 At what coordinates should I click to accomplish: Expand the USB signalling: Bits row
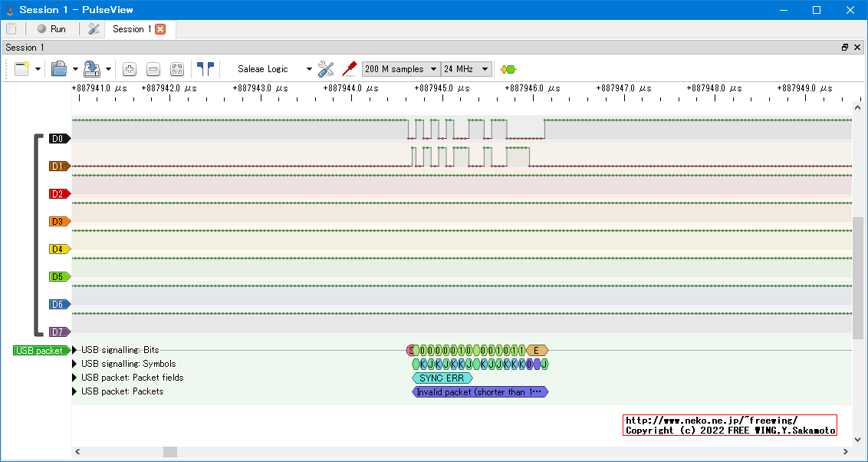pos(75,350)
